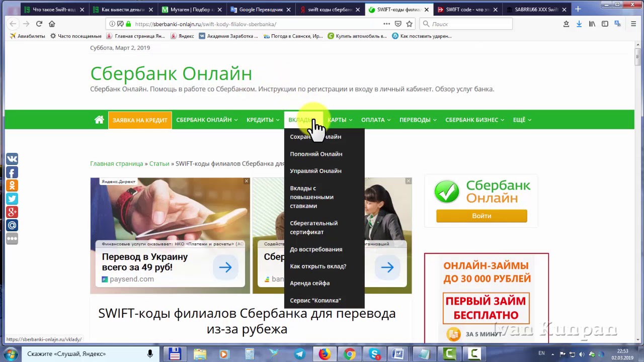Click the yellow Войти button

(x=481, y=216)
